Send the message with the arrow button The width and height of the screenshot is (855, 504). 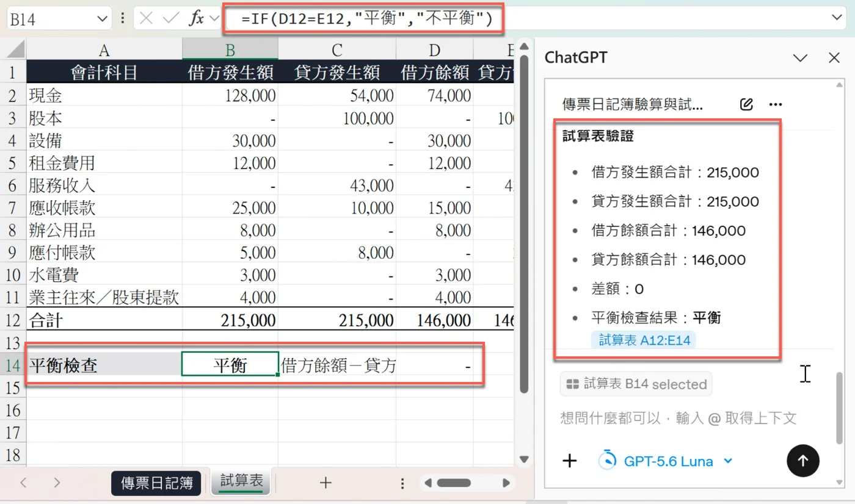coord(803,461)
